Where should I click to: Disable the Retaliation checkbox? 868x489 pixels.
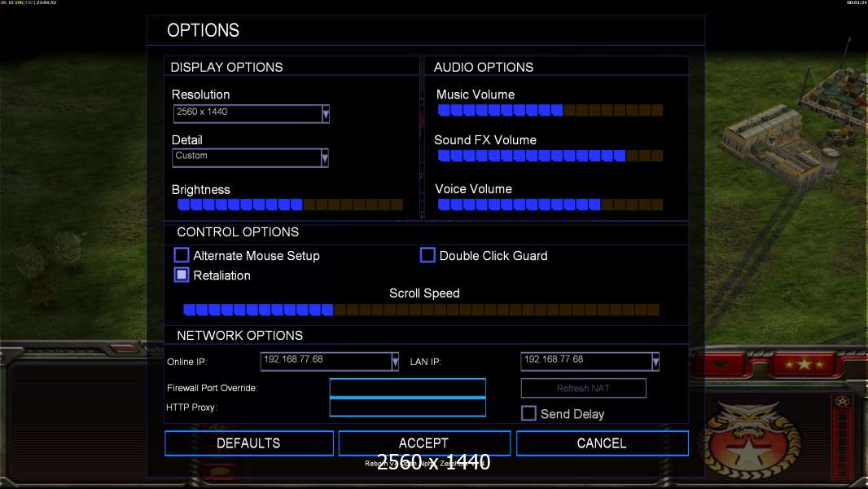tap(182, 275)
